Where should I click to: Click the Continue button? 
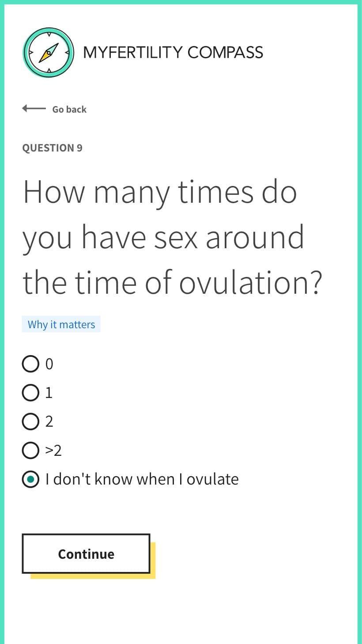click(x=86, y=554)
